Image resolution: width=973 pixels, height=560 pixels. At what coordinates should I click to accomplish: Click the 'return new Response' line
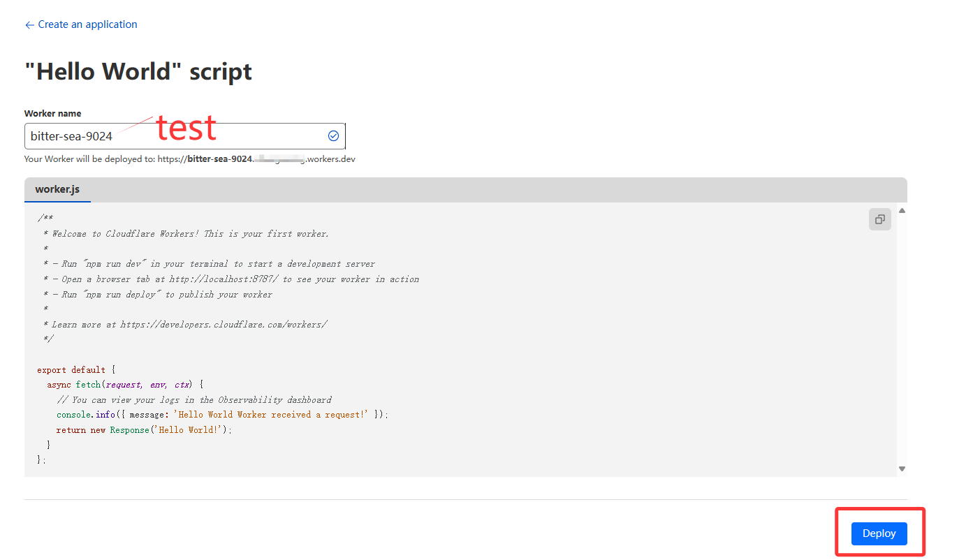(x=144, y=430)
